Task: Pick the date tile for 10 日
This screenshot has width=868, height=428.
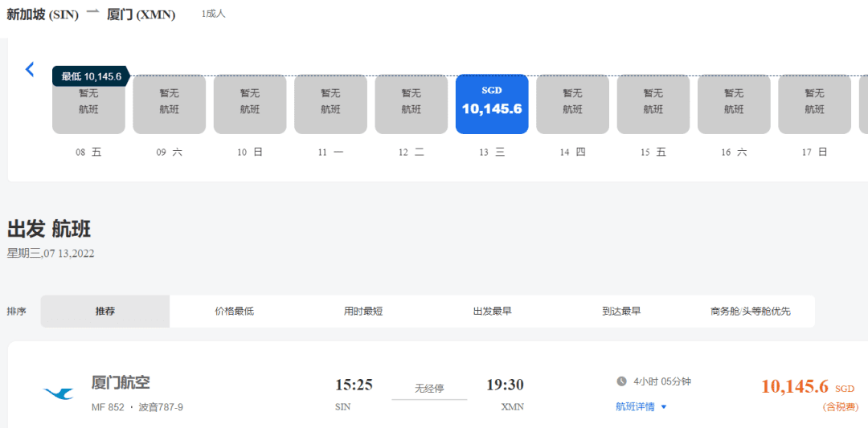Action: [x=250, y=104]
